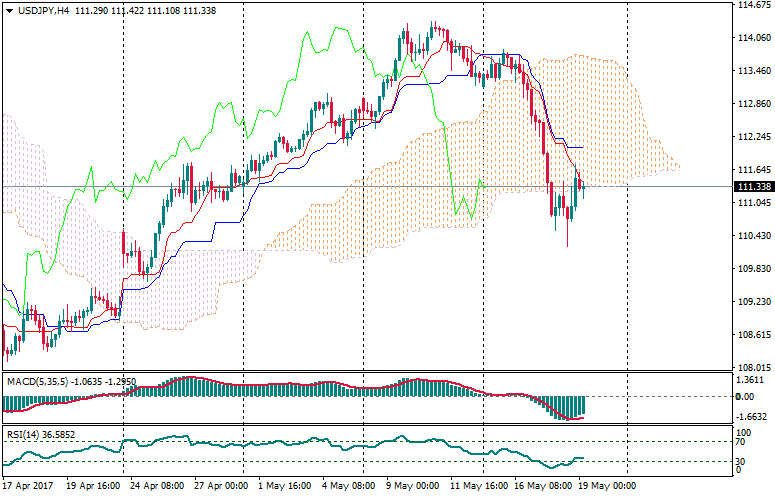Click the RSI 70 level label
The image size is (775, 497).
coord(741,441)
